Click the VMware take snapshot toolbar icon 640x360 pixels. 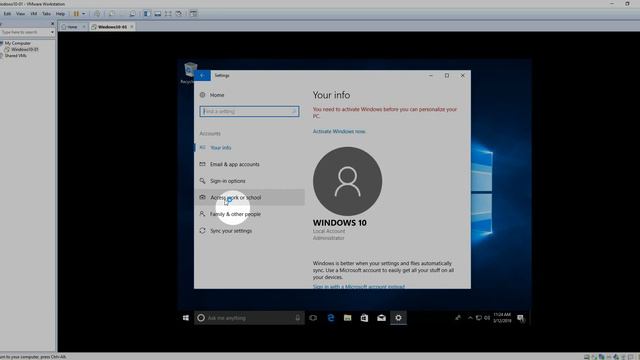[111, 13]
